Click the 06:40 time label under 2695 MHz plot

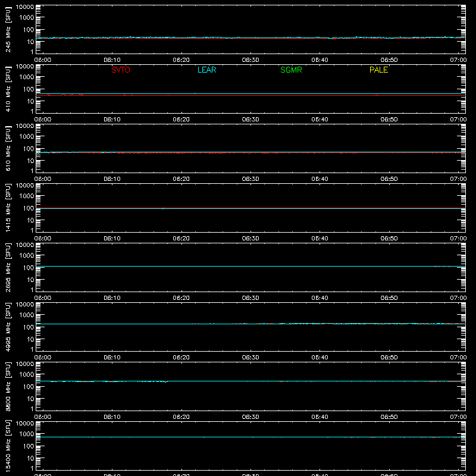pos(320,298)
